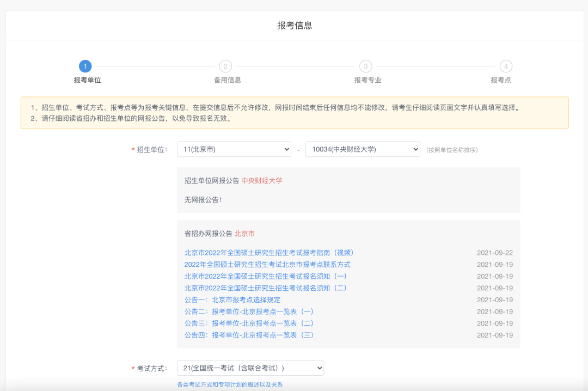
Task: Click notice line 2 about 省招办网报公告
Action: pos(131,119)
